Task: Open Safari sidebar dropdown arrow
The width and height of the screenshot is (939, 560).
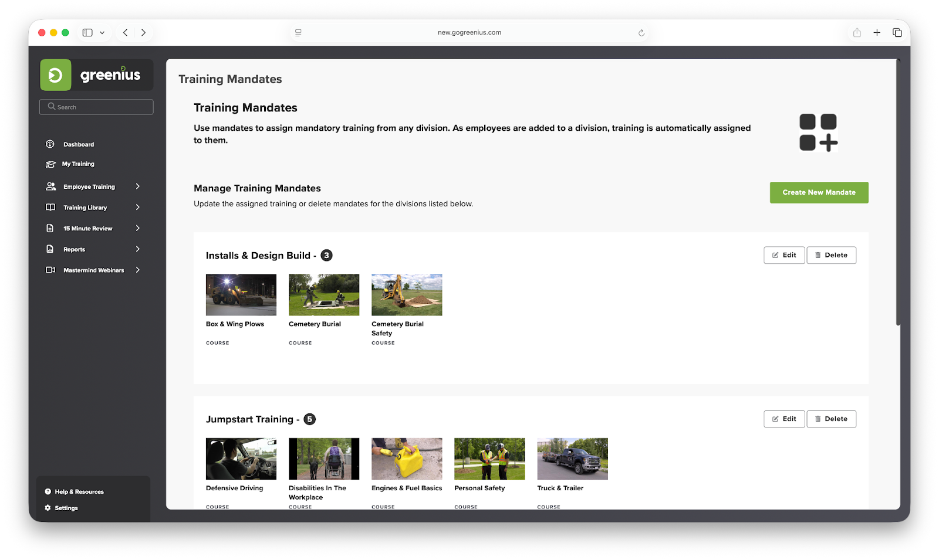Action: point(102,33)
